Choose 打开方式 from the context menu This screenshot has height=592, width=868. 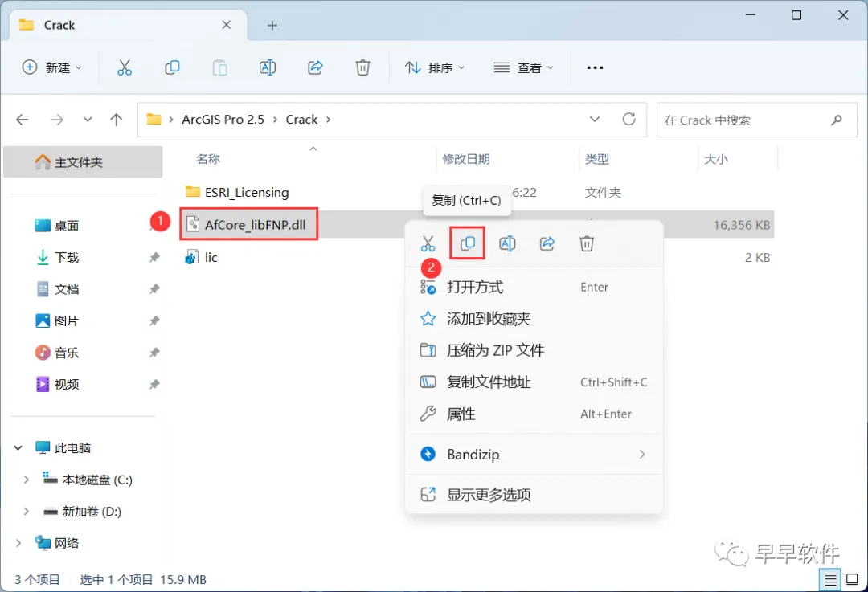(x=534, y=287)
